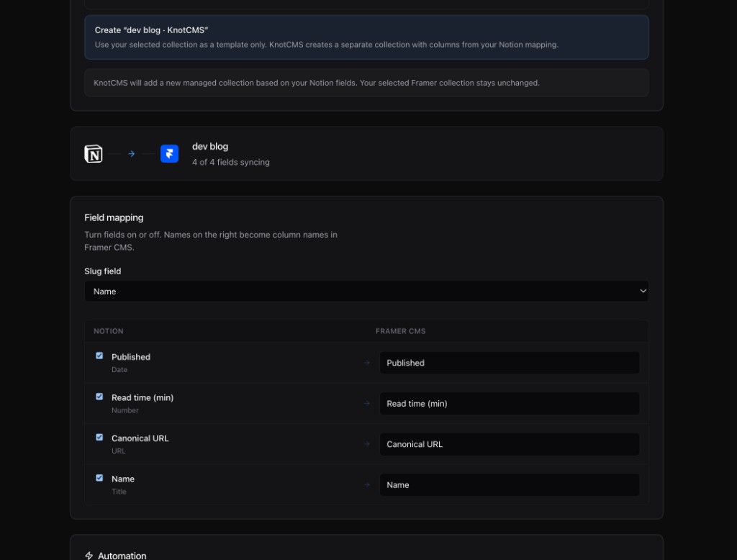Toggle the Name title field checkbox
Image resolution: width=737 pixels, height=560 pixels.
99,478
